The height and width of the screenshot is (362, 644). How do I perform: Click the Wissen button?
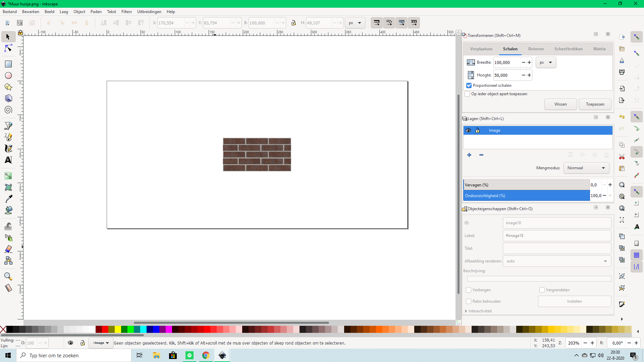(560, 104)
